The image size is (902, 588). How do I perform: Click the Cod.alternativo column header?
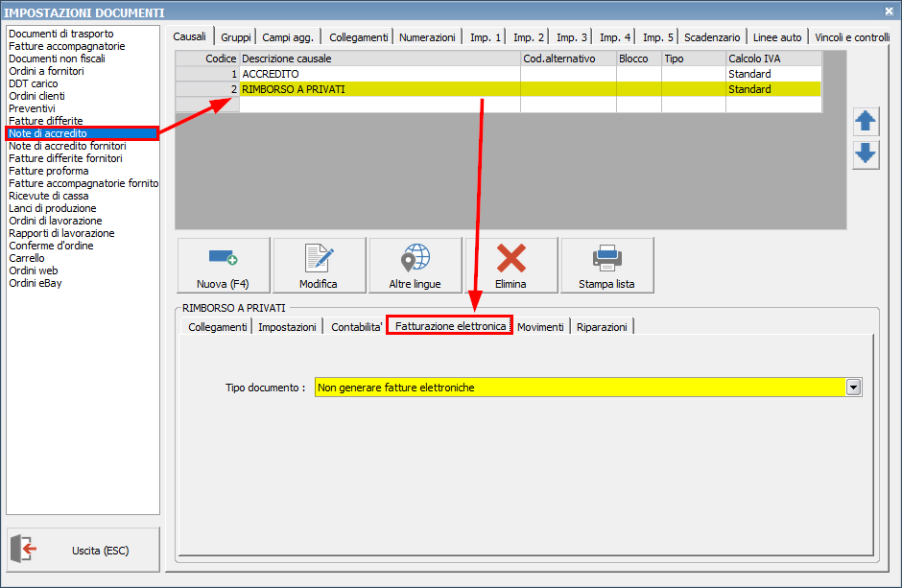pyautogui.click(x=568, y=59)
